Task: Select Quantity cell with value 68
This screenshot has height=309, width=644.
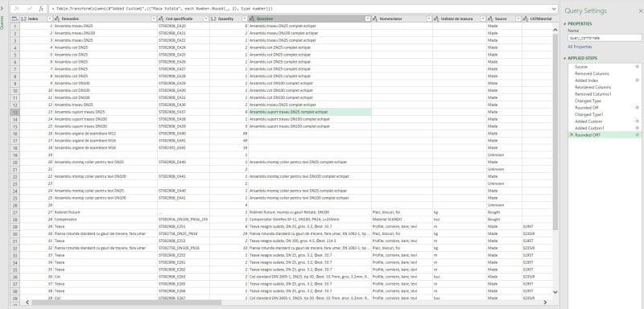Action: (229, 134)
